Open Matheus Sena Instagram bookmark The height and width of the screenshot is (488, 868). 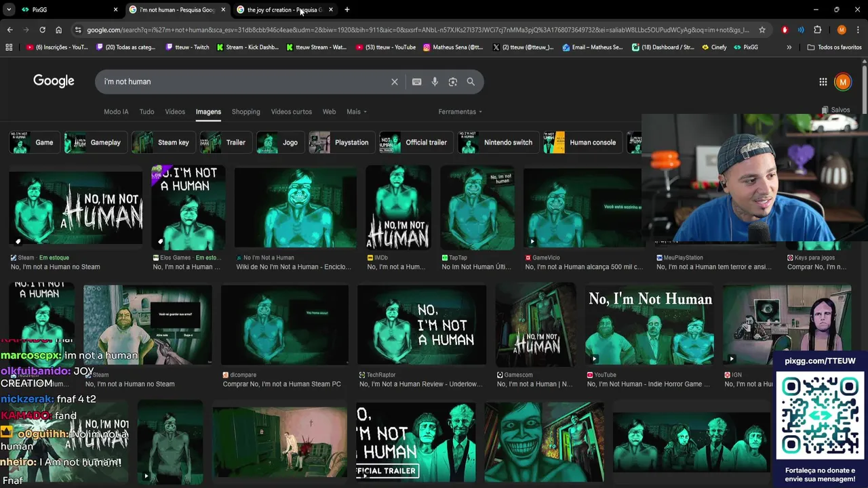point(453,47)
